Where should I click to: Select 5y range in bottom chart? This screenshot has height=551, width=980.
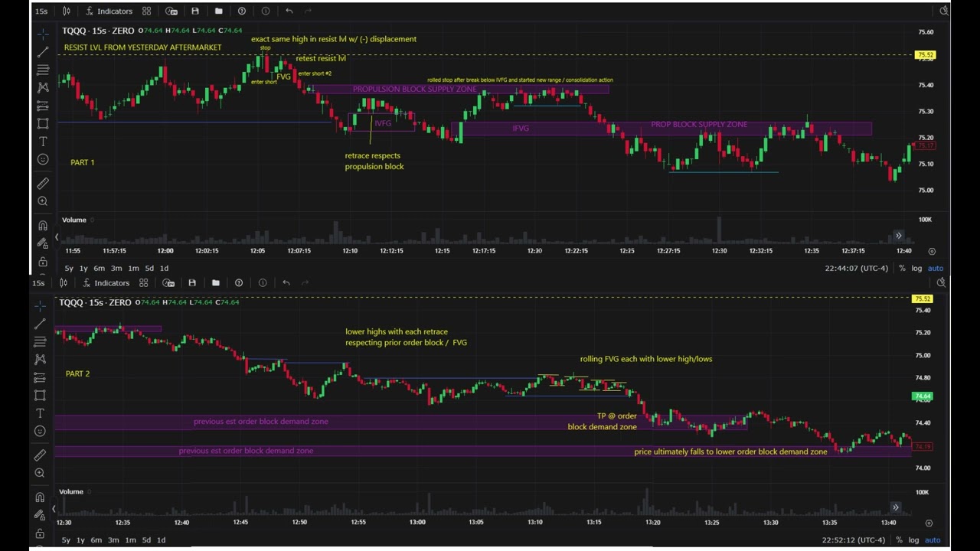pos(66,540)
